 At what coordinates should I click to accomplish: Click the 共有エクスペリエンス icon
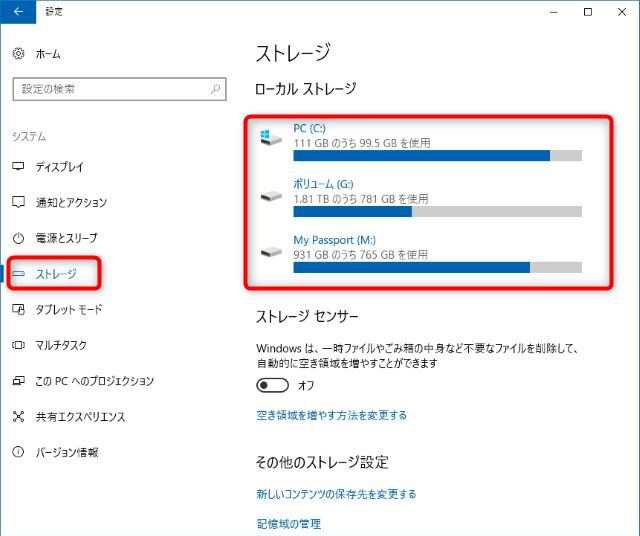[18, 417]
